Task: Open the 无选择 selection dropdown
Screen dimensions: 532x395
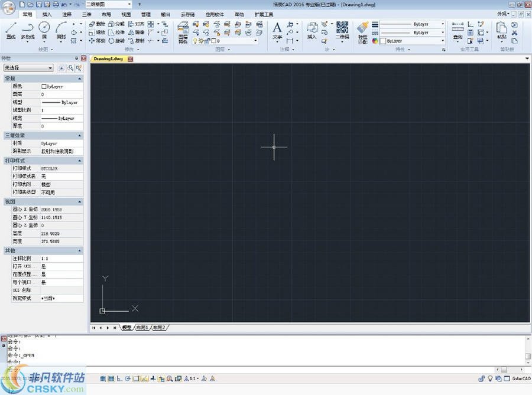Action: [28, 68]
